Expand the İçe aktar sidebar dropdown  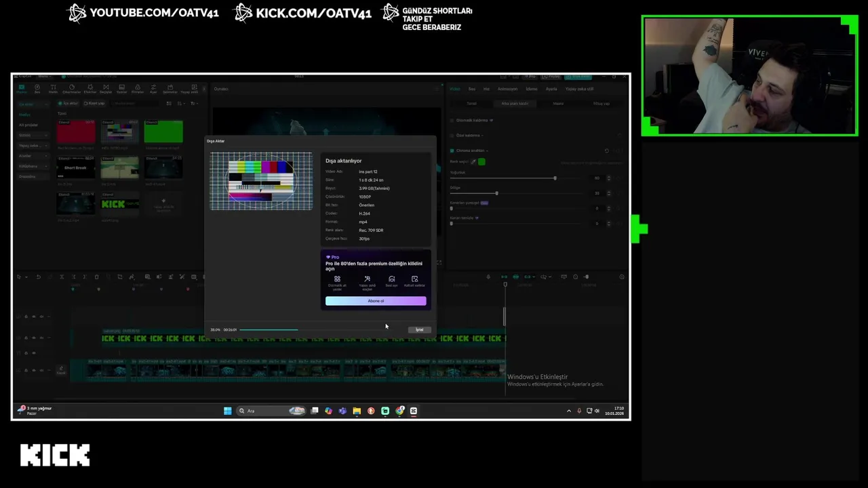point(33,104)
